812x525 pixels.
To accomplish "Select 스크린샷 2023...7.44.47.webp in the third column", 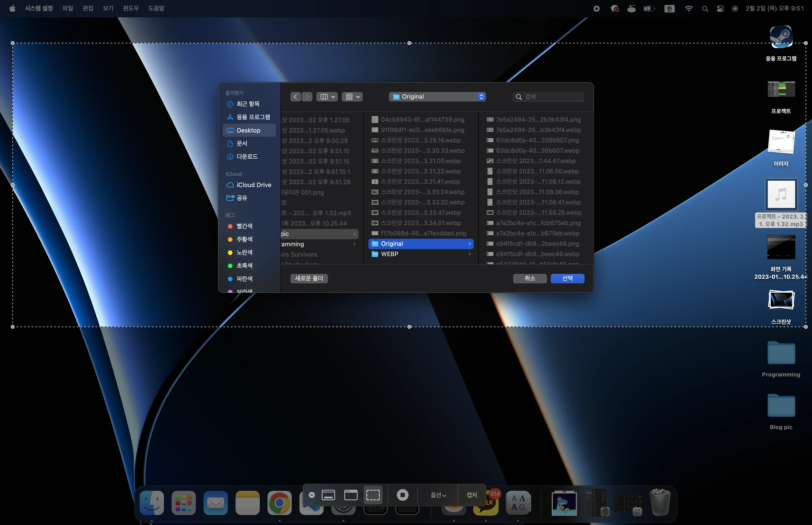I will click(x=536, y=161).
